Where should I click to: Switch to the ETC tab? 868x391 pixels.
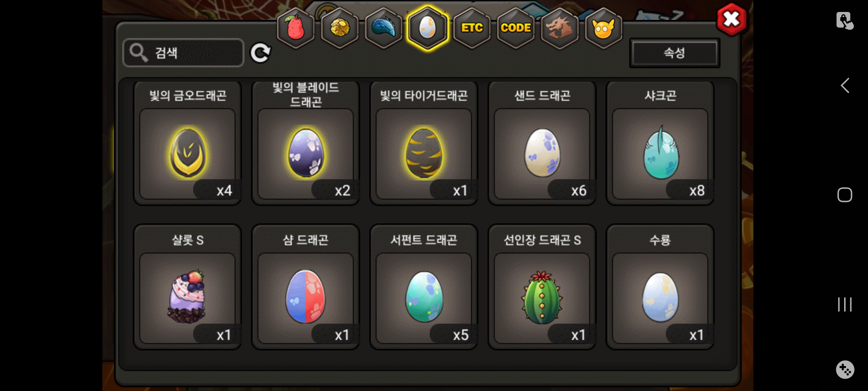coord(472,28)
